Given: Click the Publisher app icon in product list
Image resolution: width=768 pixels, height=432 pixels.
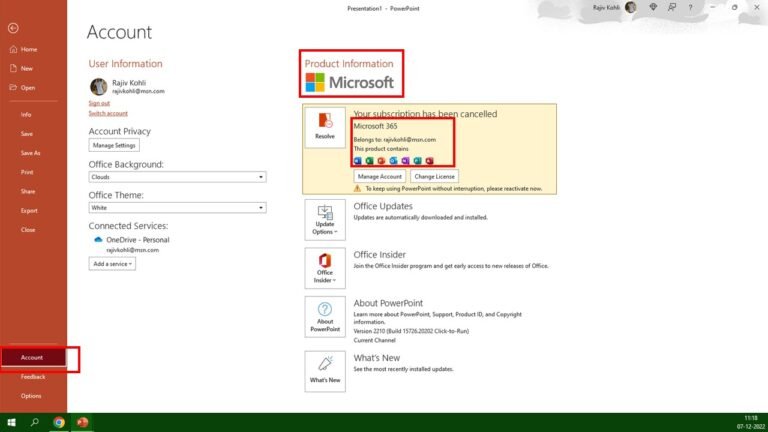Looking at the screenshot, I should click(x=417, y=161).
